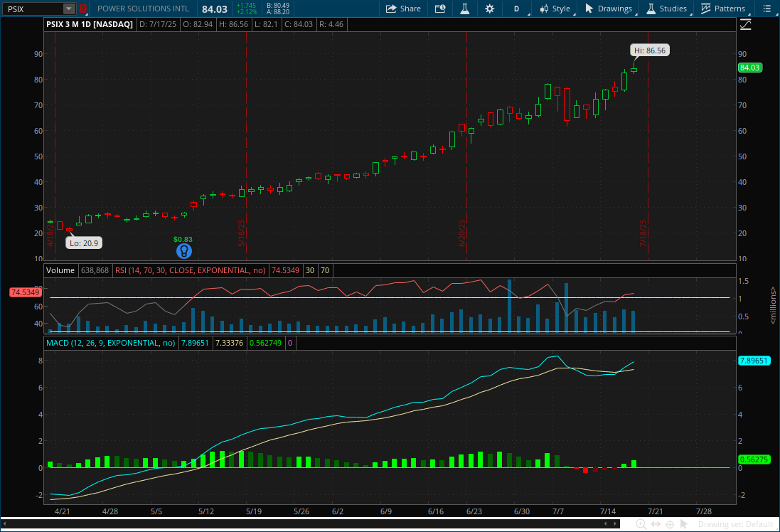This screenshot has width=780, height=532.
Task: Click the volume value 638,868
Action: click(95, 270)
